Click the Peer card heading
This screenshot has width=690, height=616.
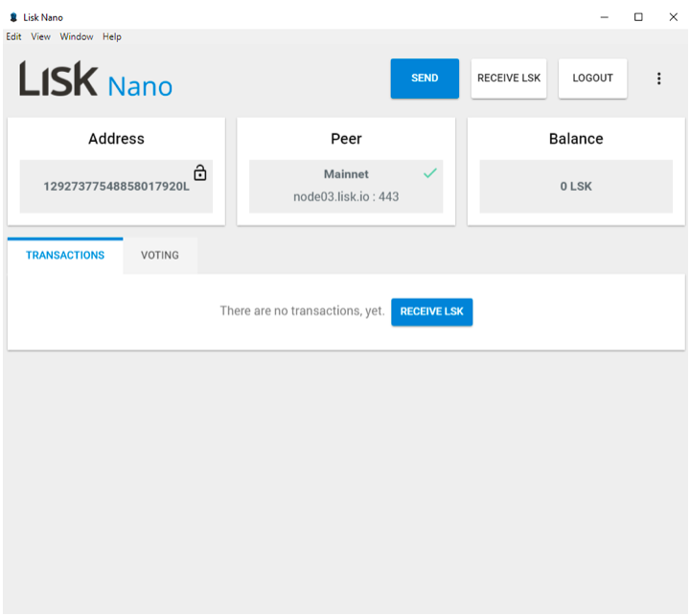pyautogui.click(x=346, y=139)
